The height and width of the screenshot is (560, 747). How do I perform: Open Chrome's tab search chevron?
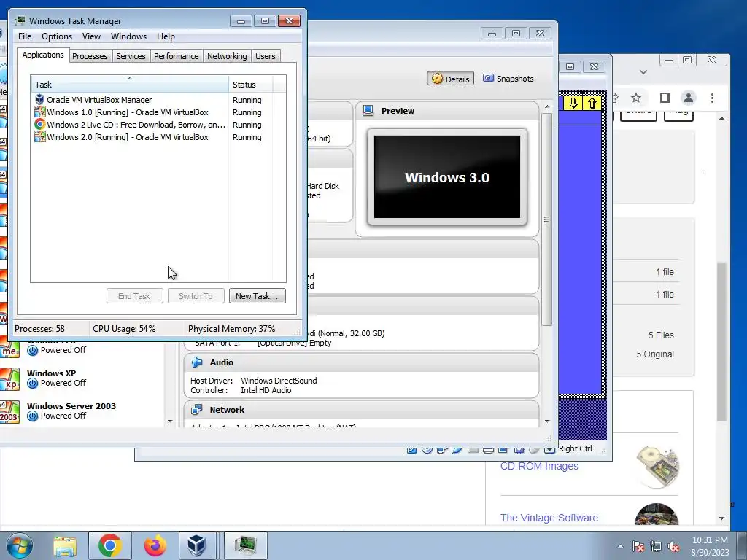(x=643, y=72)
